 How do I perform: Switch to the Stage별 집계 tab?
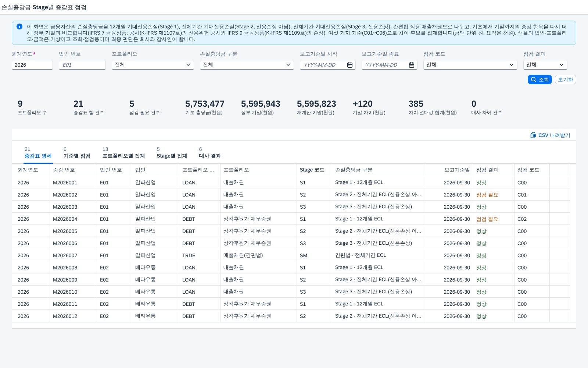click(172, 153)
